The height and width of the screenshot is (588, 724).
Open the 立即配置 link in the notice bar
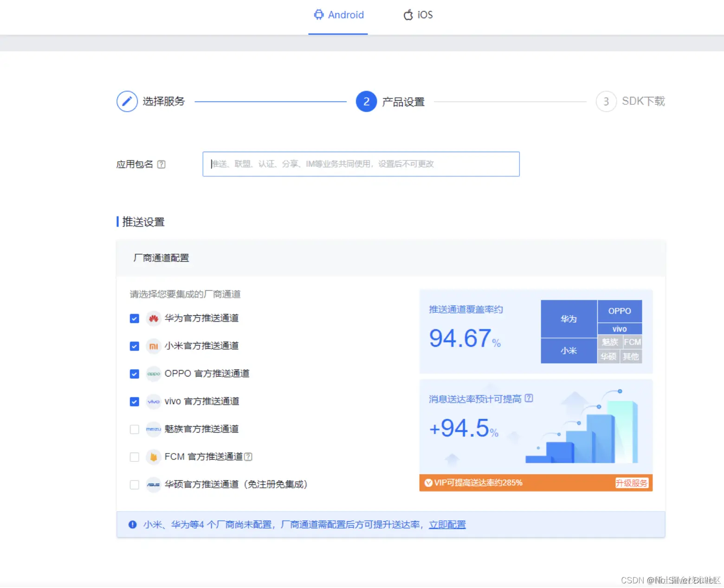pyautogui.click(x=446, y=524)
